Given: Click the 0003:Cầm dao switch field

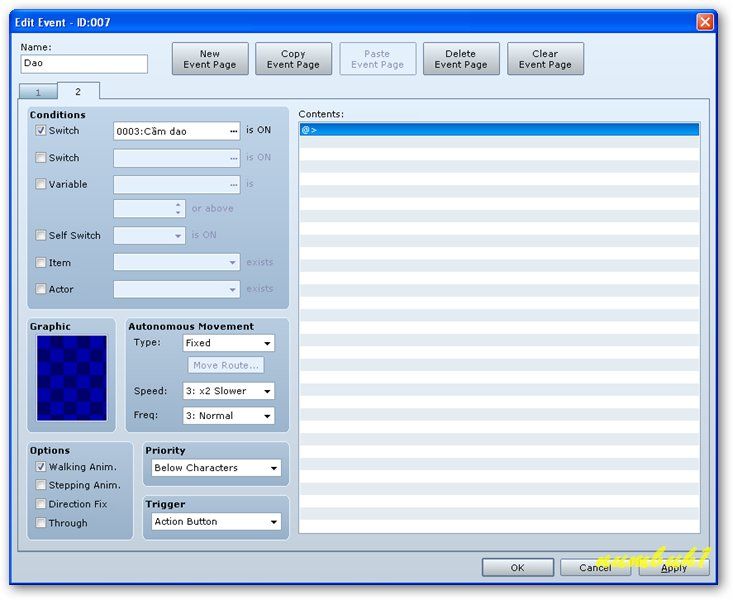Looking at the screenshot, I should (x=177, y=131).
